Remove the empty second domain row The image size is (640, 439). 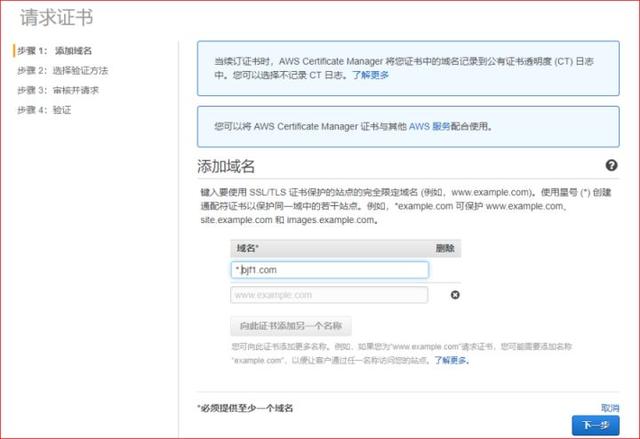coord(455,295)
